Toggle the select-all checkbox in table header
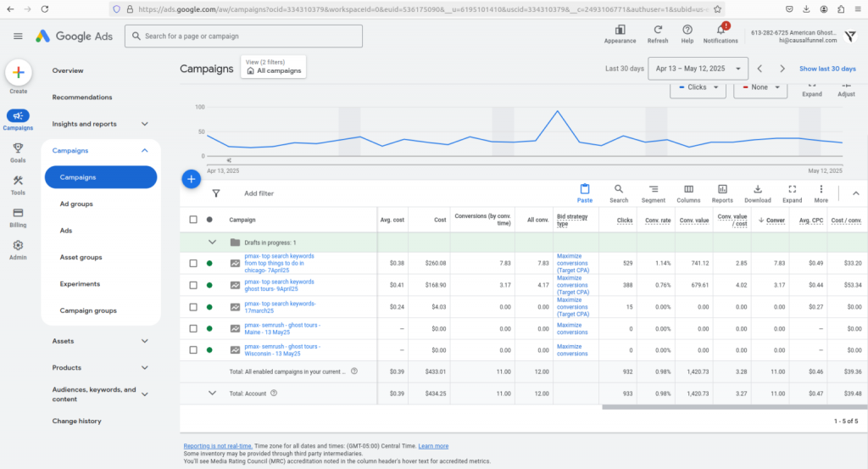This screenshot has width=868, height=469. coord(193,220)
